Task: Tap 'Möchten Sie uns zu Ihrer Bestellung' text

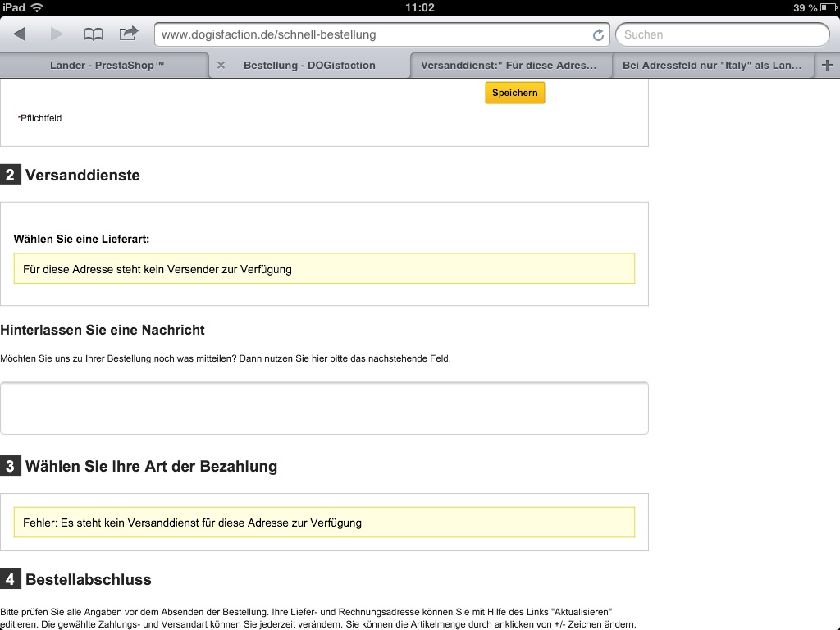Action: 226,358
